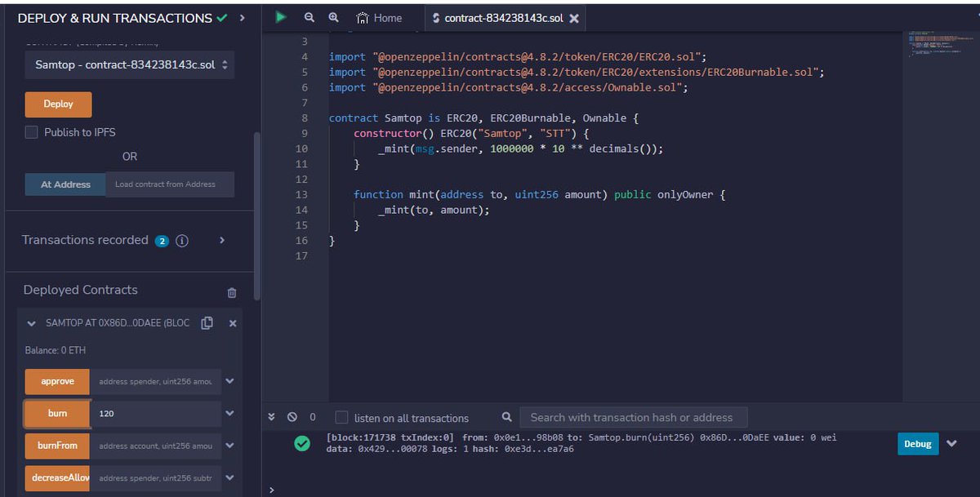Expand the approve function parameters
This screenshot has height=497, width=980.
pos(230,381)
